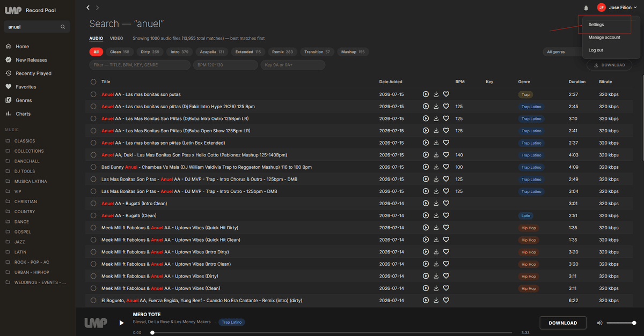Filter results by the Mashup chip
The image size is (644, 336).
pos(353,52)
